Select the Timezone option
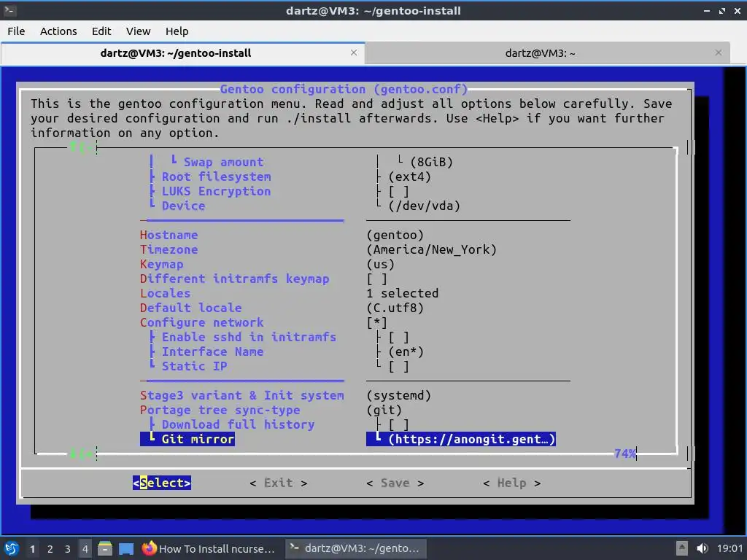Viewport: 747px width, 560px height. [169, 249]
